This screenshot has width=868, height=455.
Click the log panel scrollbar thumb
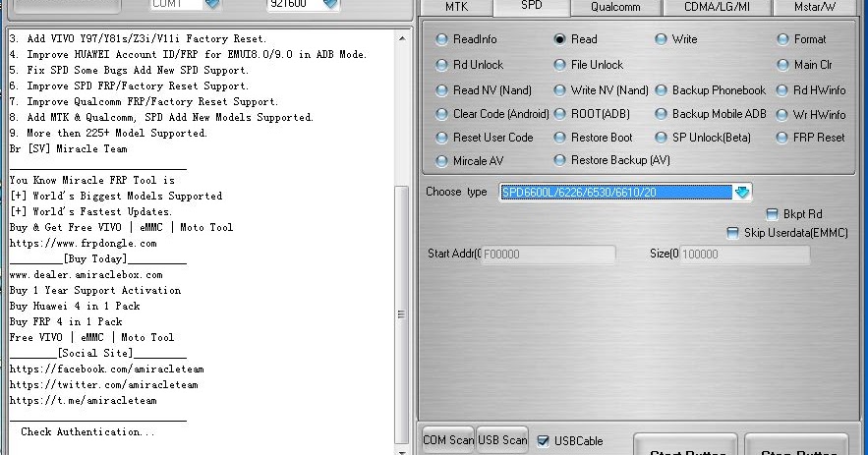coord(402,314)
